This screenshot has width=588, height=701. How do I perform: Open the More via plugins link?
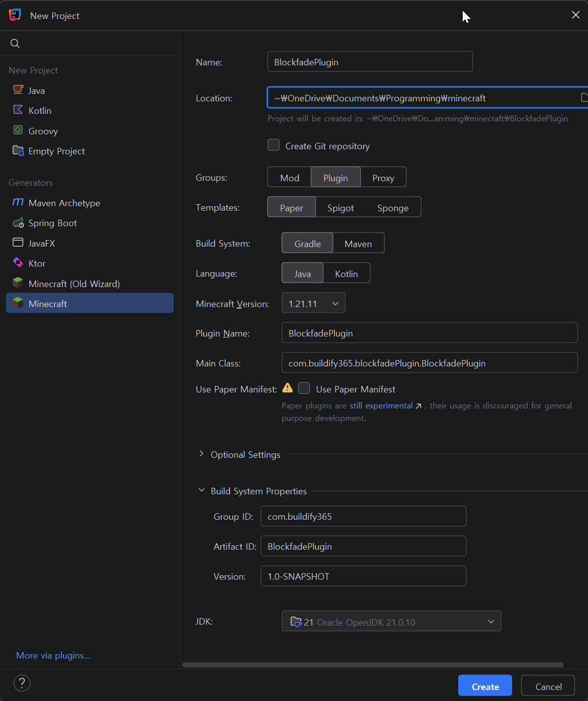click(53, 656)
